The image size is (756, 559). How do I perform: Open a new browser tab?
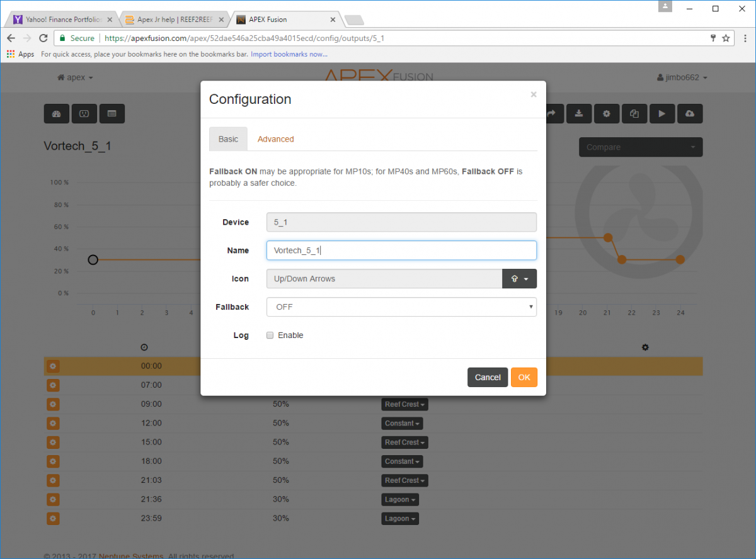[x=354, y=20]
